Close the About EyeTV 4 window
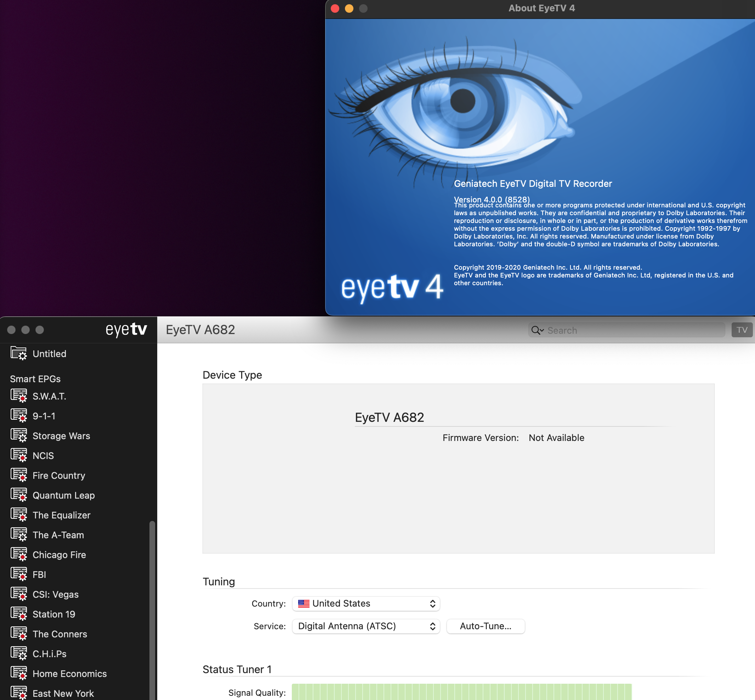The width and height of the screenshot is (755, 700). point(335,8)
